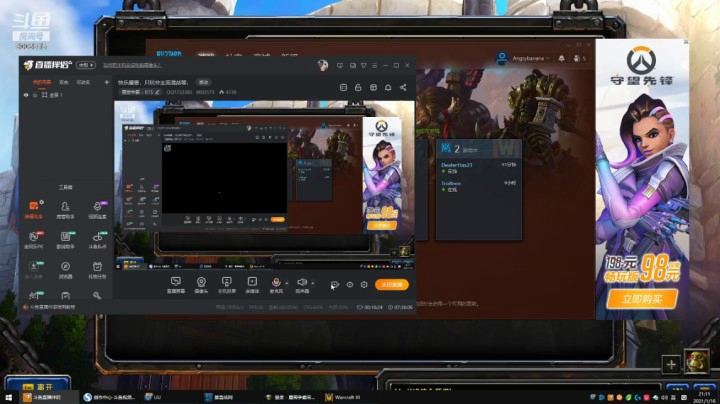Click the Sombra Overwatch ad image
The image size is (720, 404).
pyautogui.click(x=642, y=179)
